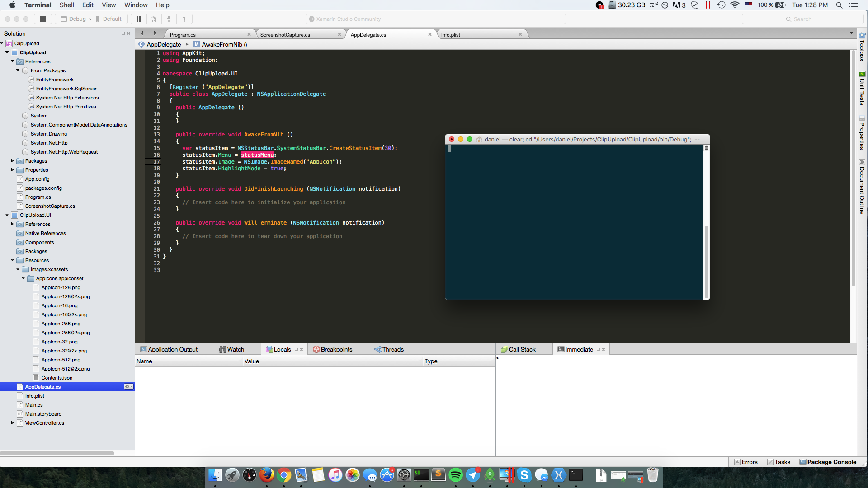Open Spotlight search in menu bar
This screenshot has height=488, width=868.
pyautogui.click(x=839, y=5)
